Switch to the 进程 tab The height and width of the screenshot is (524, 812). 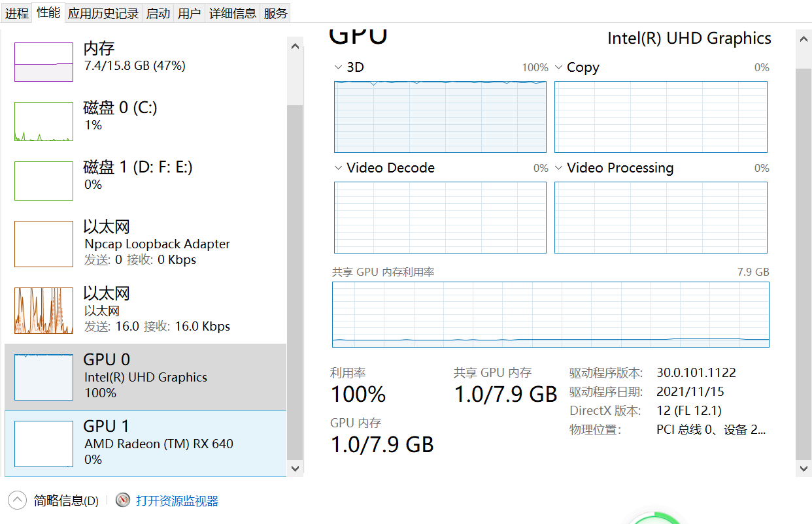pyautogui.click(x=17, y=13)
